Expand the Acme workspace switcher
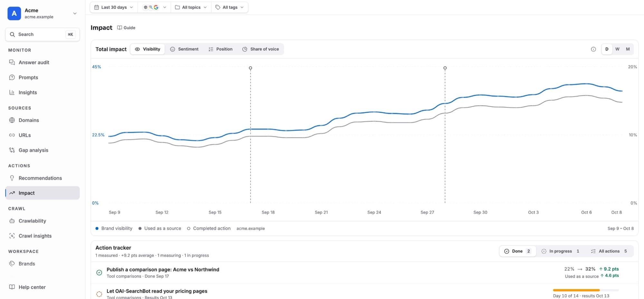The height and width of the screenshot is (299, 644). [x=42, y=14]
